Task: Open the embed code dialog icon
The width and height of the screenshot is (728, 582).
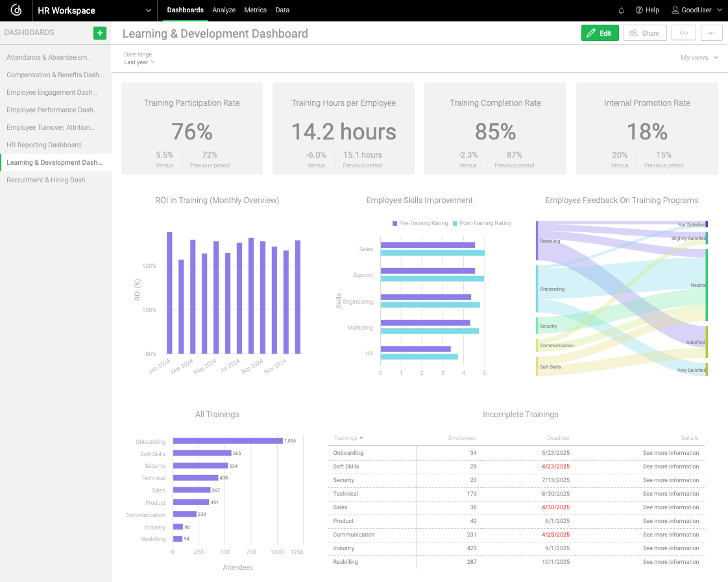Action: coord(683,32)
